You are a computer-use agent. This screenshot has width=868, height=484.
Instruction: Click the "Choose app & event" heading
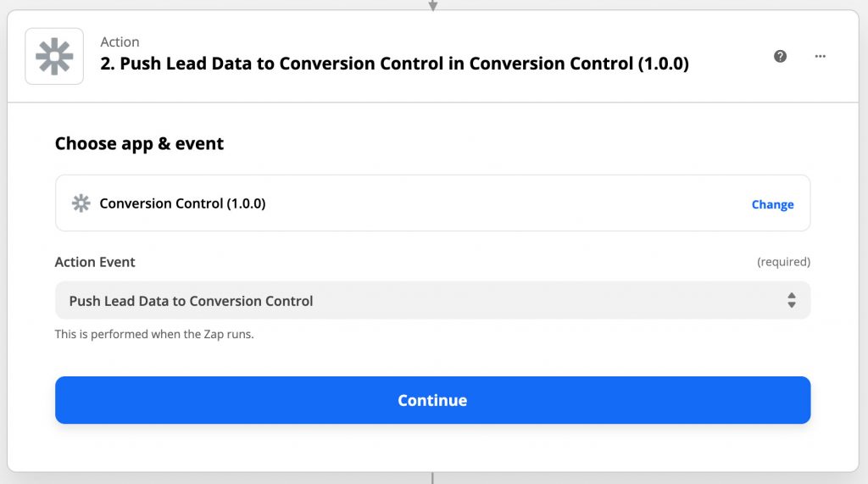click(x=139, y=143)
